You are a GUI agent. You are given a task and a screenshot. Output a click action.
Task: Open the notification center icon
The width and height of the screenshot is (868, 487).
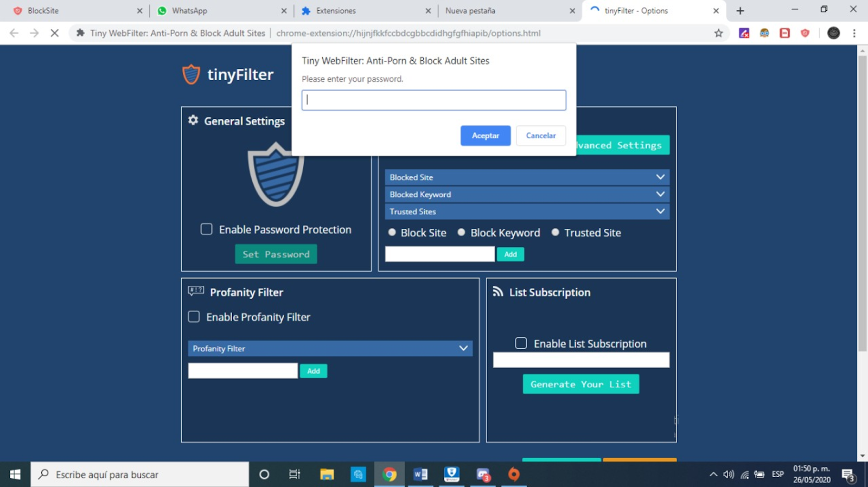[x=849, y=476]
